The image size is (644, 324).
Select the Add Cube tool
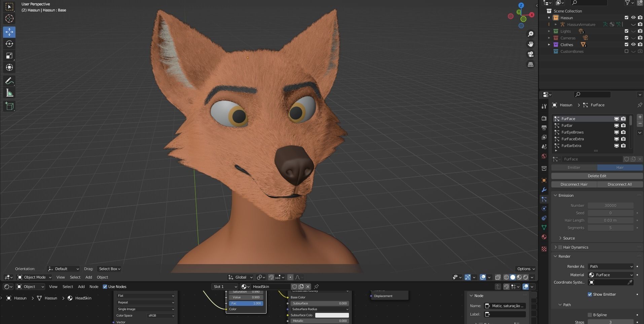pyautogui.click(x=9, y=106)
